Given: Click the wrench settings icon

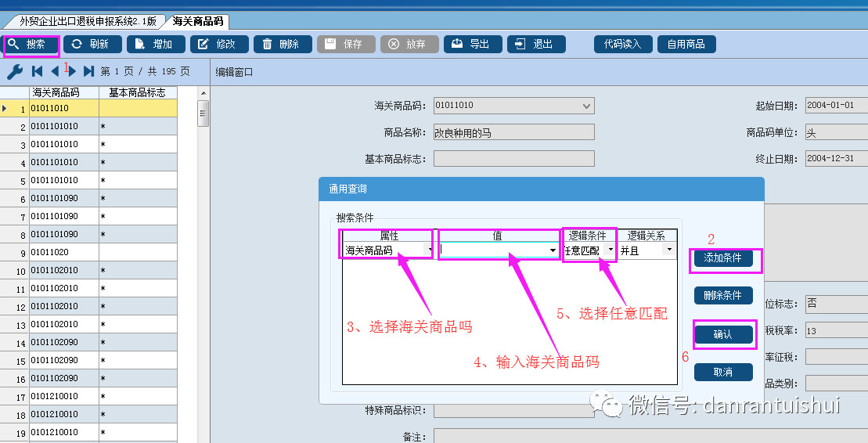Looking at the screenshot, I should [14, 71].
